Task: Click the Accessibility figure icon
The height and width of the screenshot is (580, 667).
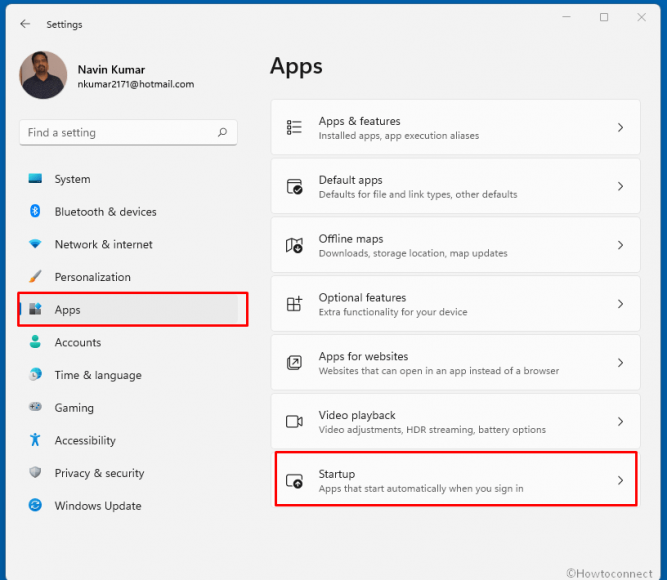Action: [x=35, y=440]
